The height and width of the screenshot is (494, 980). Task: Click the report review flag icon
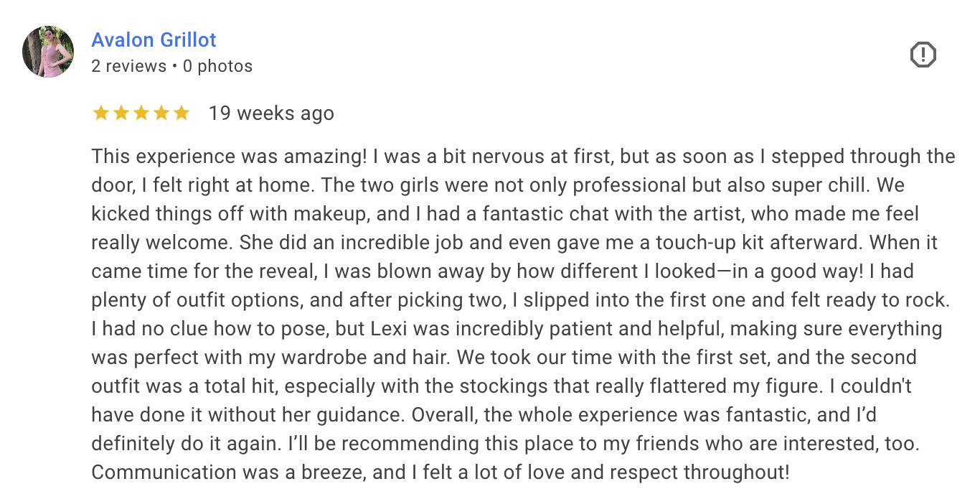(923, 55)
